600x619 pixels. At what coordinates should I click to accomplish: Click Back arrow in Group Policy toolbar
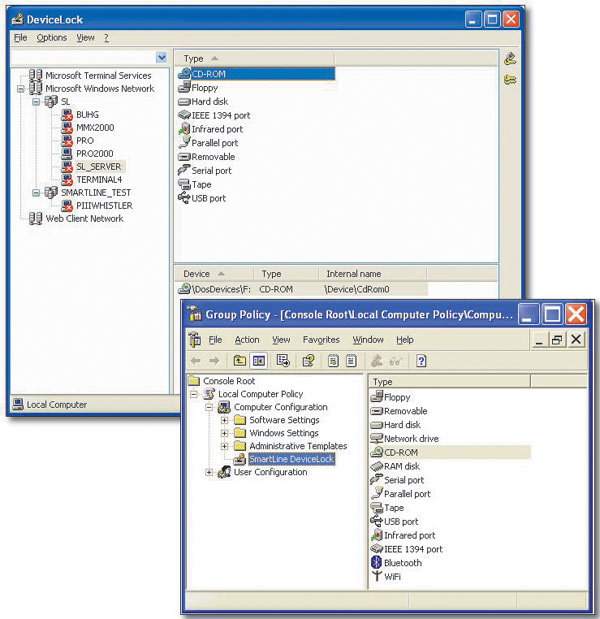196,360
